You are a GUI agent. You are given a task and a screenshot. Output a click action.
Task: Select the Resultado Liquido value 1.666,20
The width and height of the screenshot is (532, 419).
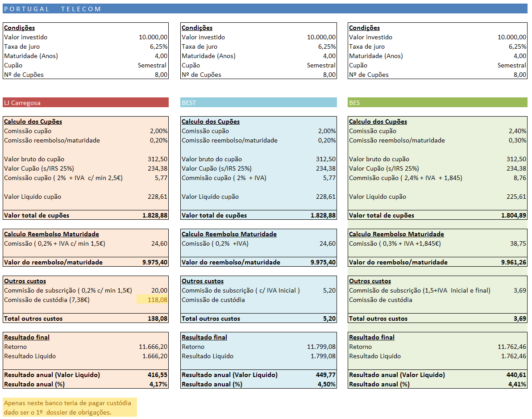point(155,356)
